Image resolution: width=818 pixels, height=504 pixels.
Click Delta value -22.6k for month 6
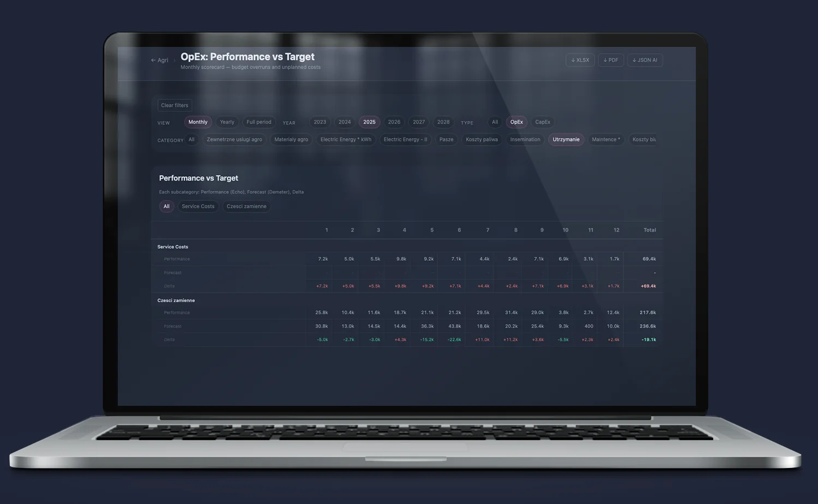click(x=454, y=340)
